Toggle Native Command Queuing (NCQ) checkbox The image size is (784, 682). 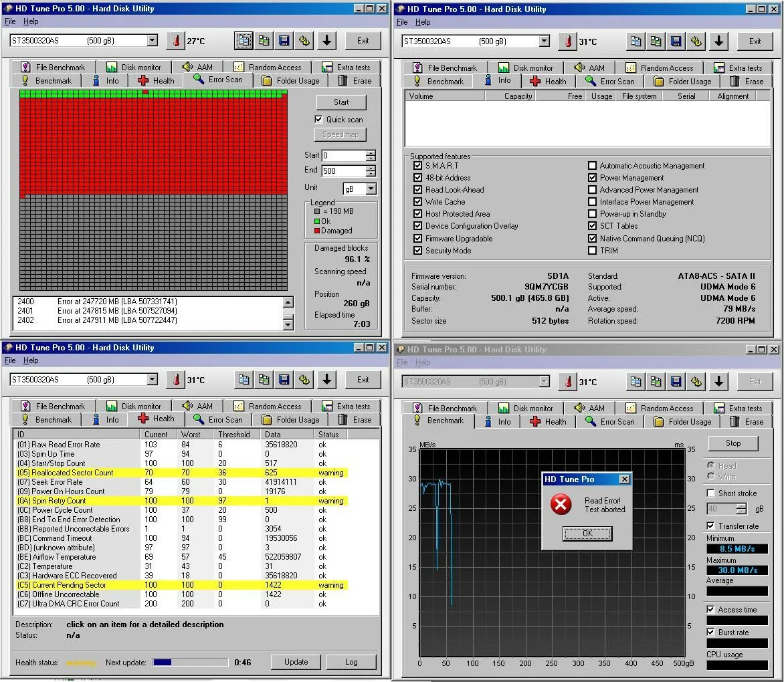(x=592, y=238)
